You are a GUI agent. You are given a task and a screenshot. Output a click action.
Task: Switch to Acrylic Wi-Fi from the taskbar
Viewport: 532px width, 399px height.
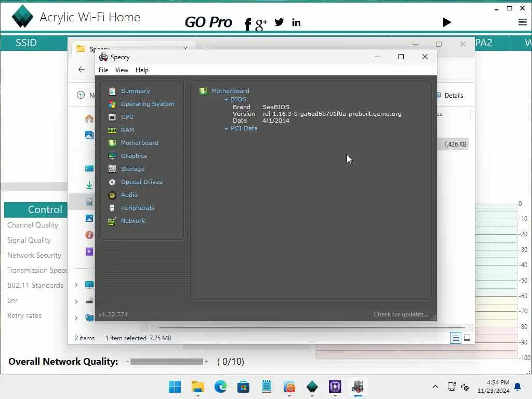coord(312,387)
